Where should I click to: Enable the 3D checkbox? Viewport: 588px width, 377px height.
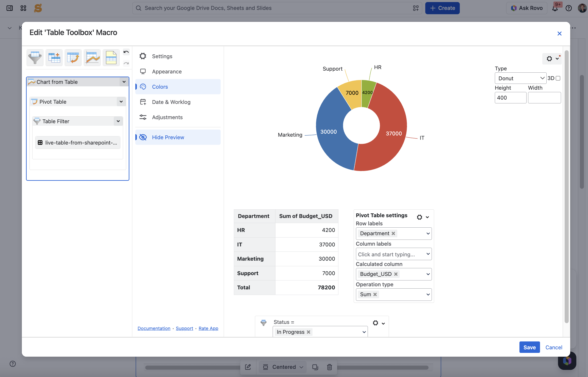point(558,78)
